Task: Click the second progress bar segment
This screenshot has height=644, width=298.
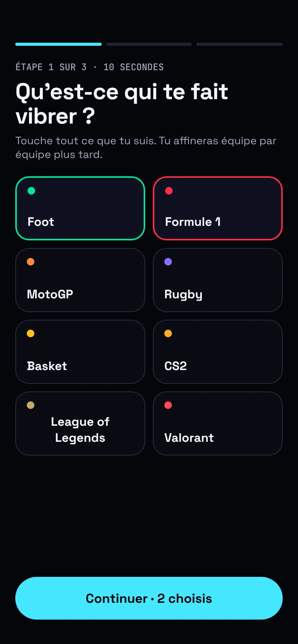Action: point(149,44)
